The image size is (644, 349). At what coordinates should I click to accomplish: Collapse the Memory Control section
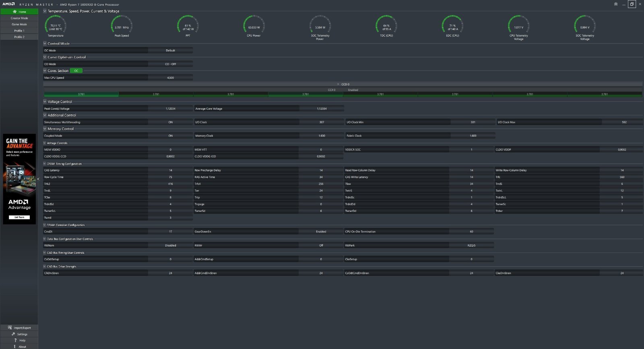45,129
